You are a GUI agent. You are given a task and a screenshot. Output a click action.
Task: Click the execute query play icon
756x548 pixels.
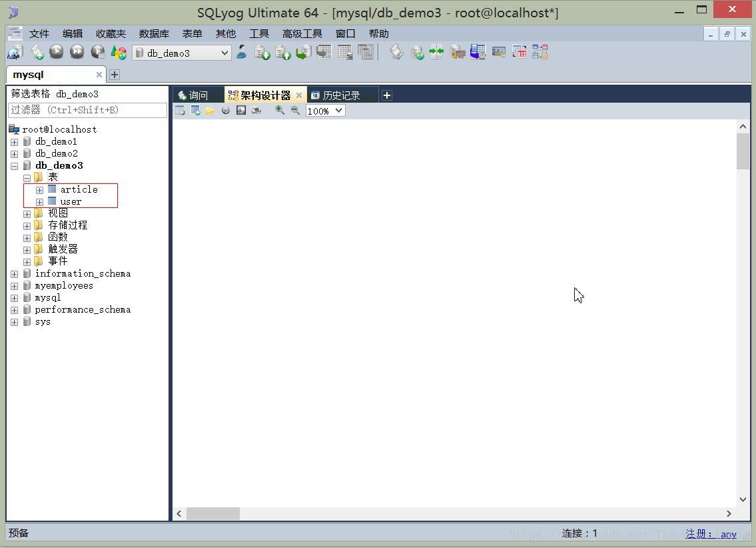57,51
